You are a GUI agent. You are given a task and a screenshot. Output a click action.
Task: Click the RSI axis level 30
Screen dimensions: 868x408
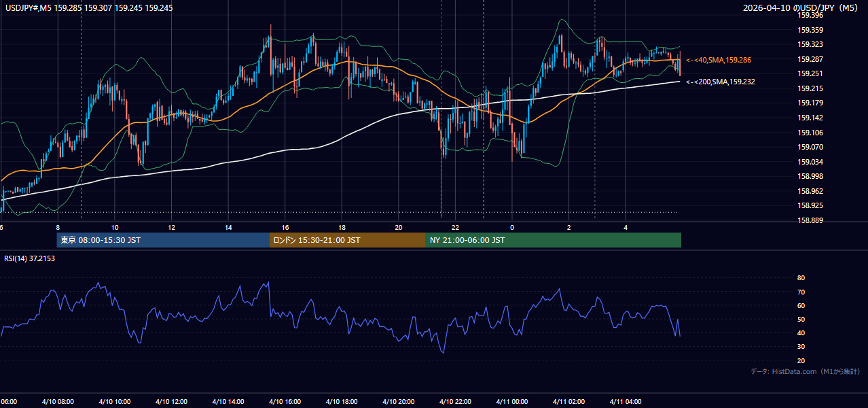[801, 347]
